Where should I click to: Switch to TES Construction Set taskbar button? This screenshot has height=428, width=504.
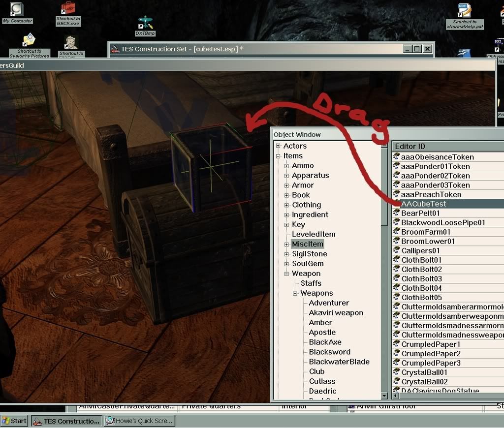pyautogui.click(x=67, y=421)
